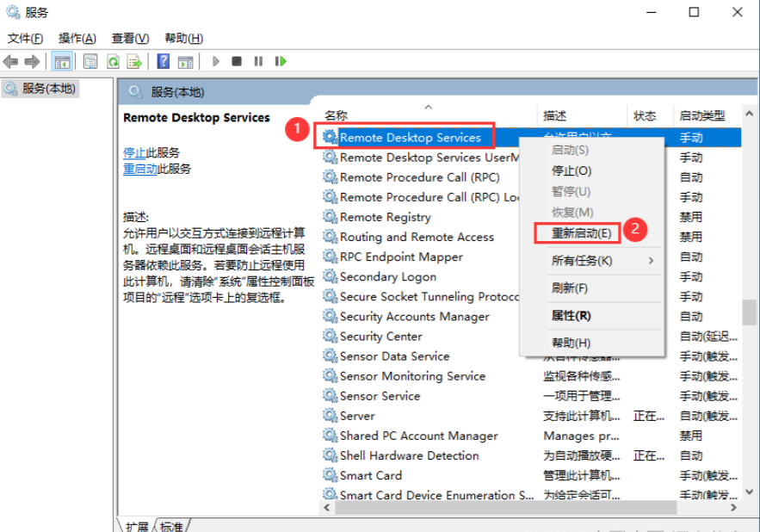Screen dimensions: 760x532
Task: Switch to the 扩展 tab
Action: pyautogui.click(x=137, y=526)
